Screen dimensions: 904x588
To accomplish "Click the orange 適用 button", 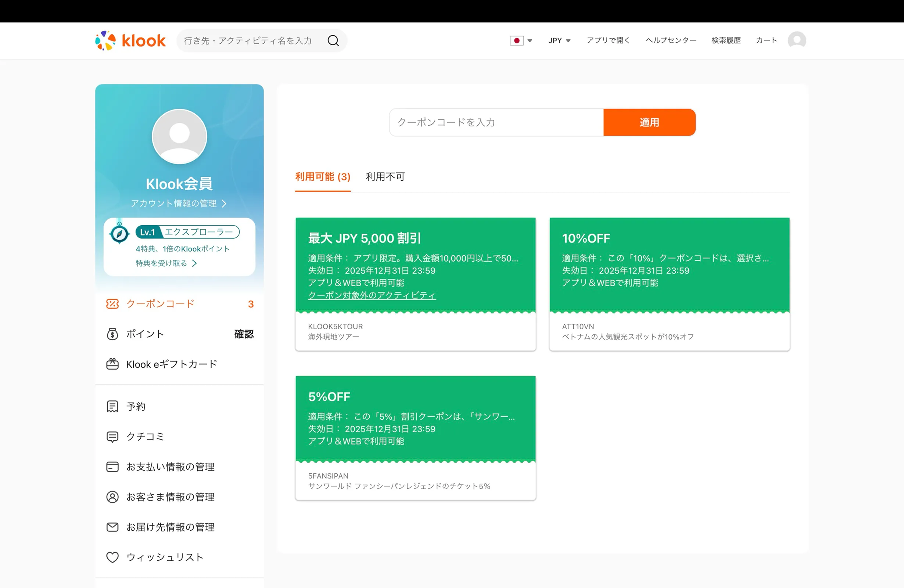I will [649, 122].
